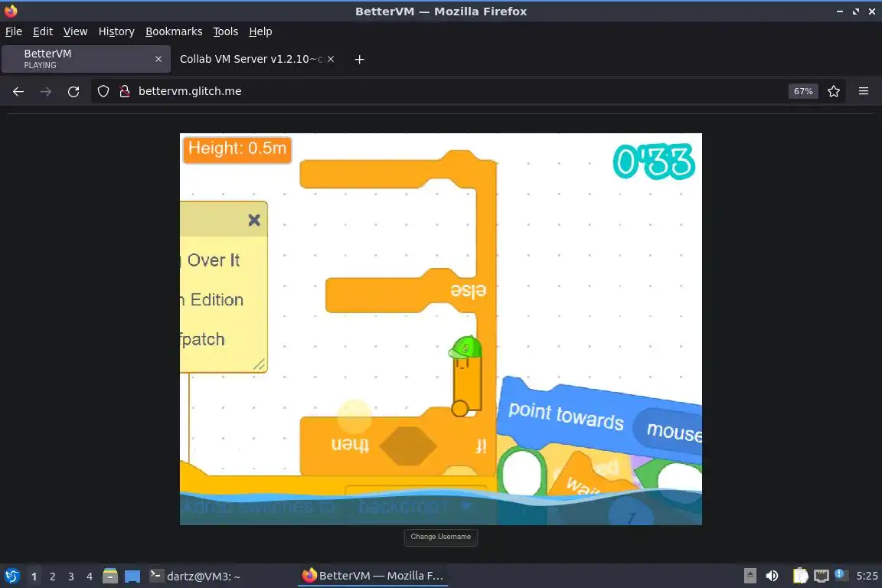The width and height of the screenshot is (882, 588).
Task: Click the 5:25 clock in the tray
Action: [x=866, y=576]
